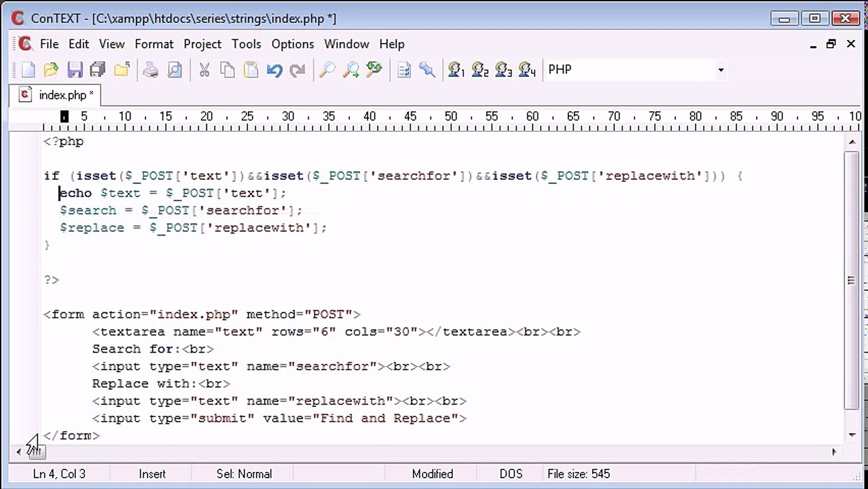Open the Print Preview icon

click(x=175, y=69)
